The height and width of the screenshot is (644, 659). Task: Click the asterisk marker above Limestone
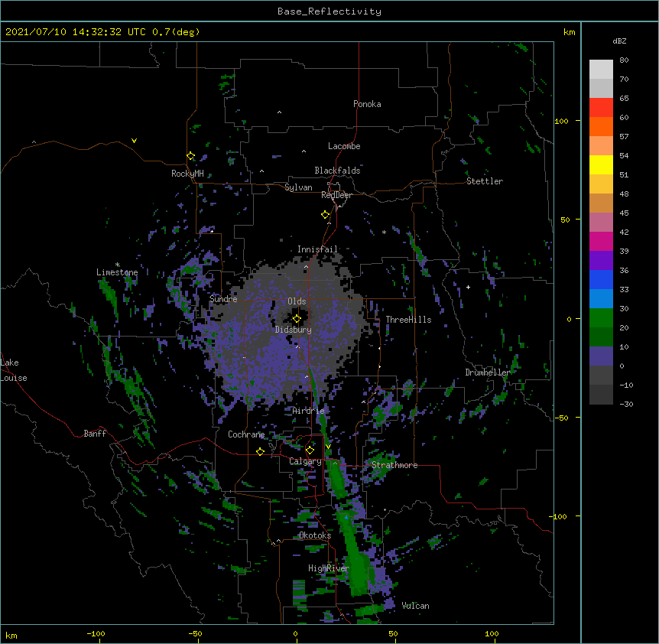point(118,265)
